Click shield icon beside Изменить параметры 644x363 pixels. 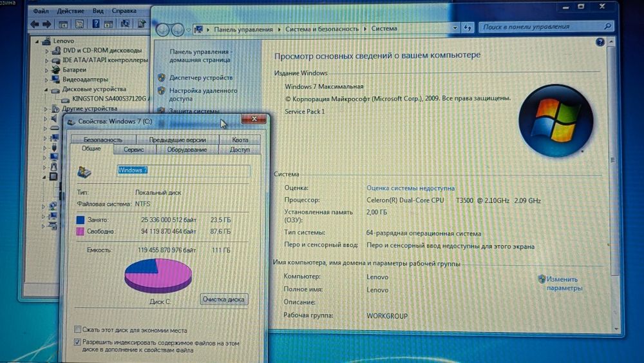tap(542, 279)
